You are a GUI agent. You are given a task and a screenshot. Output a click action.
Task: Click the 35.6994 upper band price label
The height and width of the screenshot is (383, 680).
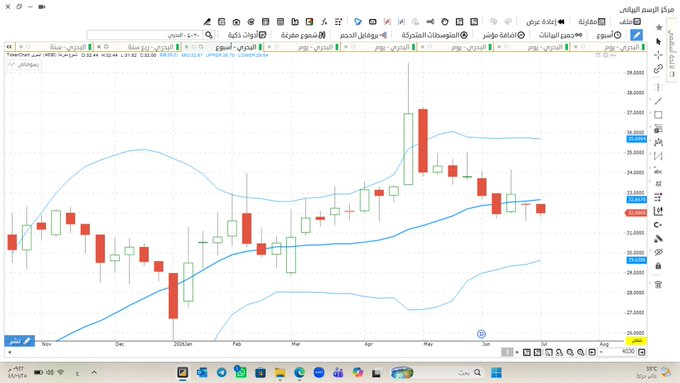pos(636,139)
